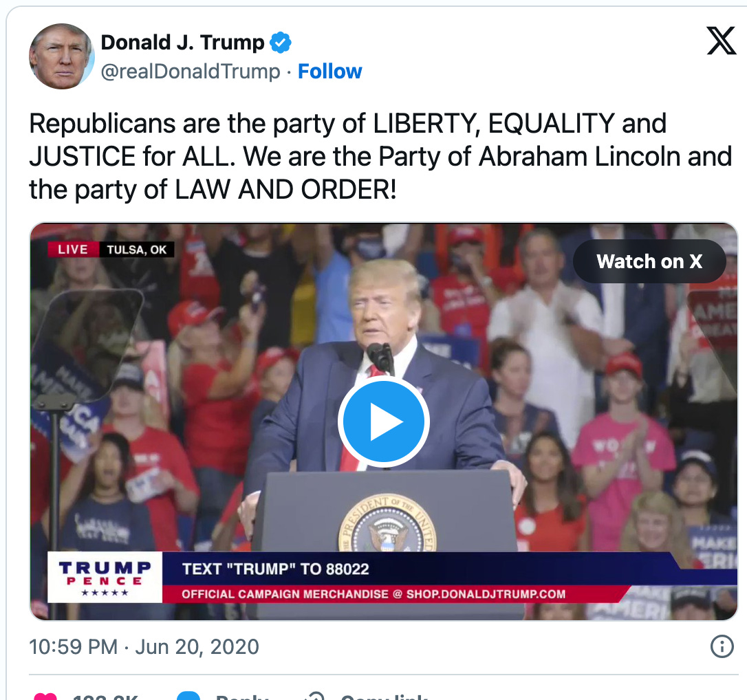747x700 pixels.
Task: Follow the @realDonaldTrump account
Action: pyautogui.click(x=329, y=72)
